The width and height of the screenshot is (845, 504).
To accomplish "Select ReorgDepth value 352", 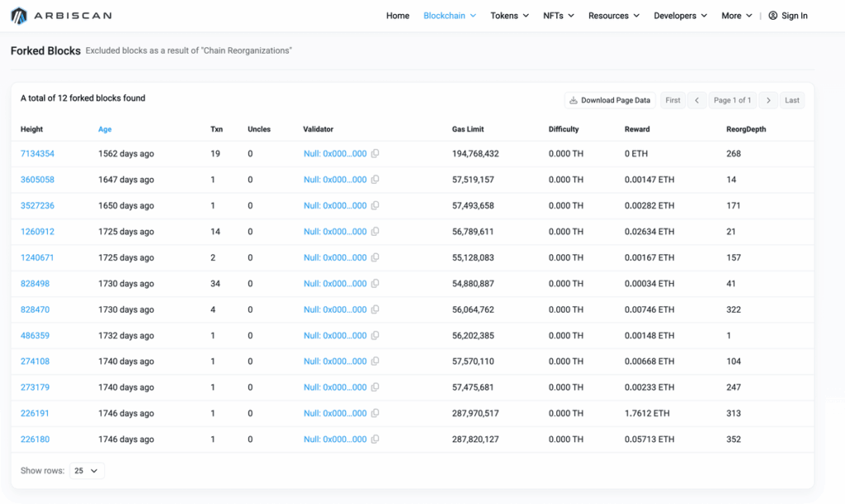I will (x=734, y=439).
